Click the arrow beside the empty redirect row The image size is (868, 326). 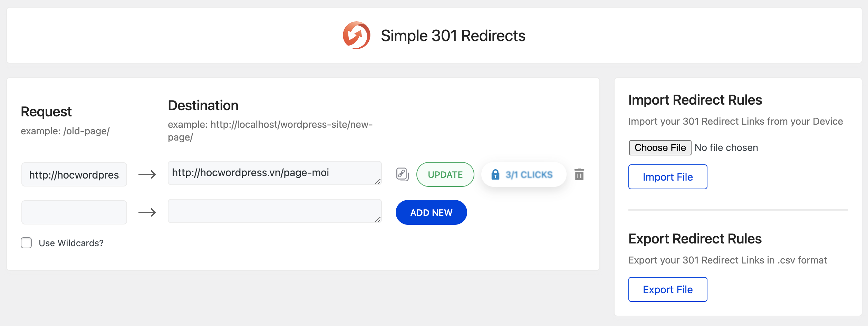pyautogui.click(x=148, y=212)
